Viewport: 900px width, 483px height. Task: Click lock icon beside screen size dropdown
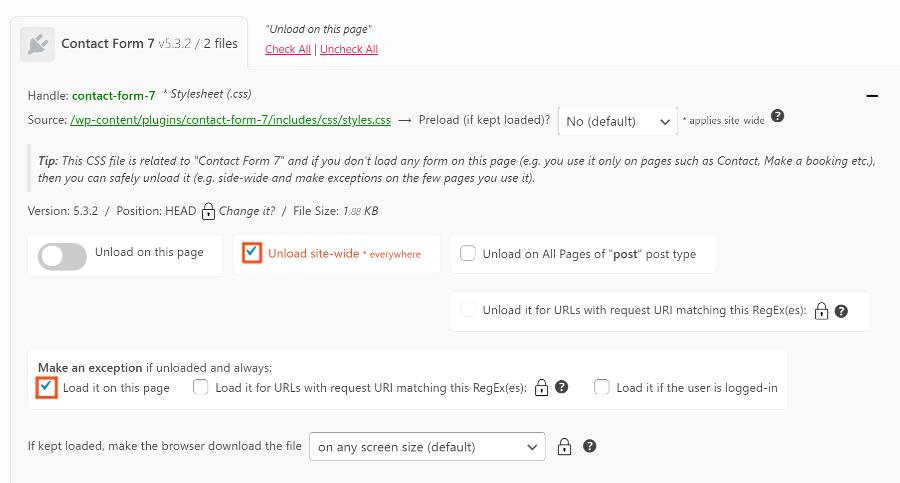564,446
